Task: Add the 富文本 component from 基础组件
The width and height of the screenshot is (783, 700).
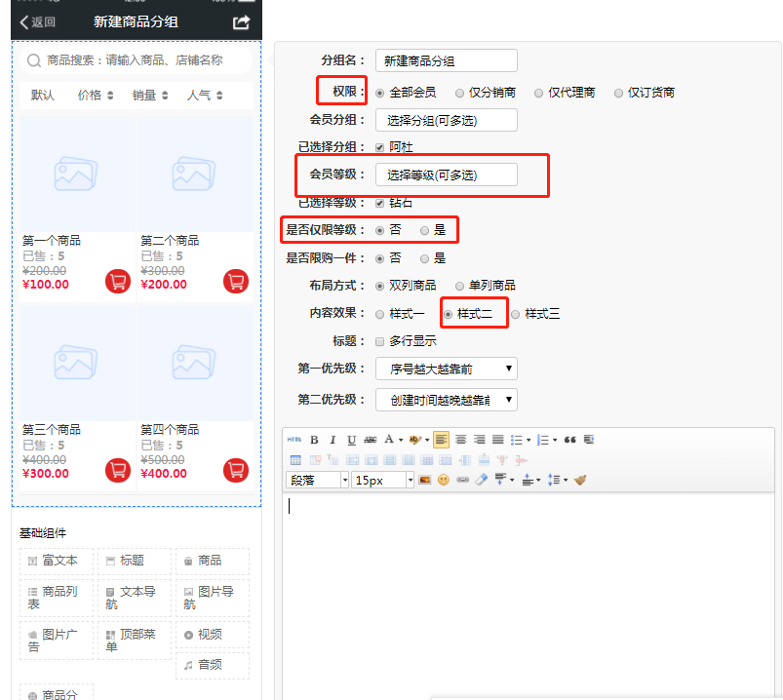Action: pyautogui.click(x=56, y=563)
